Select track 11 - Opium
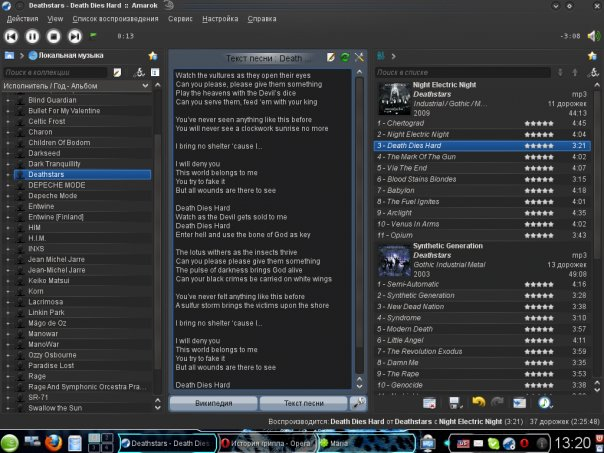The width and height of the screenshot is (604, 453). click(482, 235)
